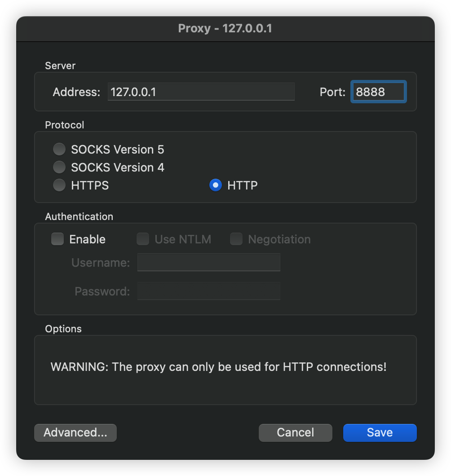Screen dimensions: 451x476
Task: Click the Address input field
Action: pos(201,92)
